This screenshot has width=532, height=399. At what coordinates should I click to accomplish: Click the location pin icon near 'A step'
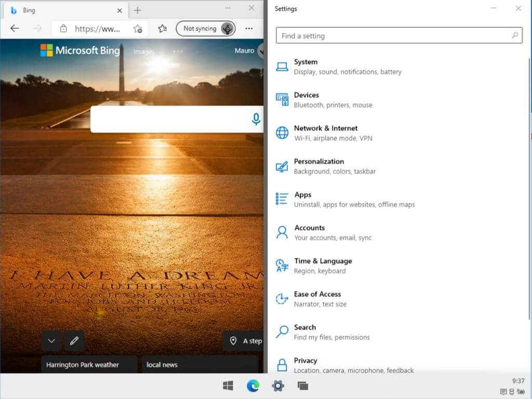(233, 341)
